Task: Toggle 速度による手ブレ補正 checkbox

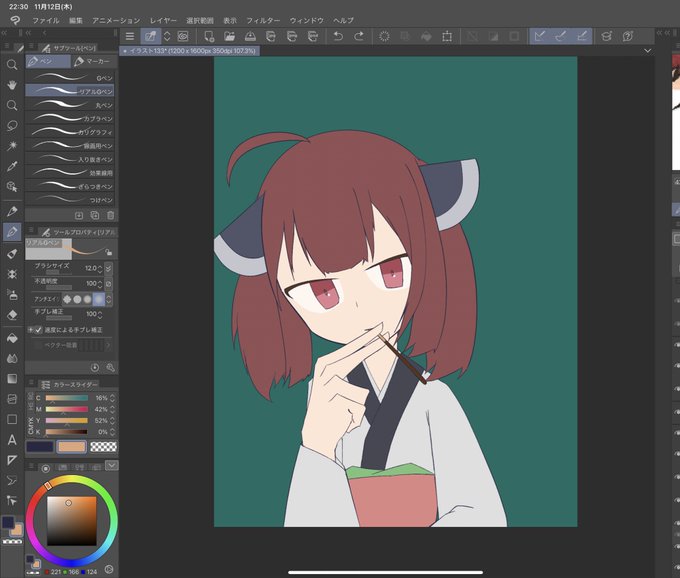Action: click(x=39, y=330)
